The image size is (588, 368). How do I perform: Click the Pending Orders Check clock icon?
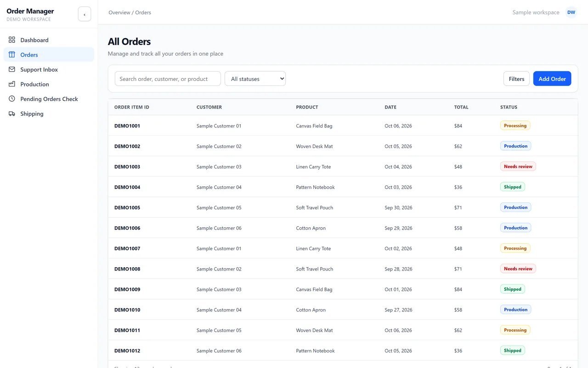click(x=12, y=99)
